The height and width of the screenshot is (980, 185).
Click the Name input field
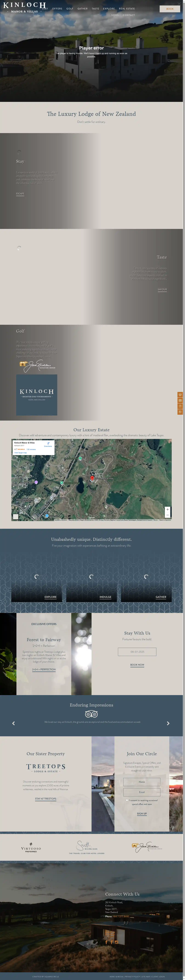(x=142, y=782)
